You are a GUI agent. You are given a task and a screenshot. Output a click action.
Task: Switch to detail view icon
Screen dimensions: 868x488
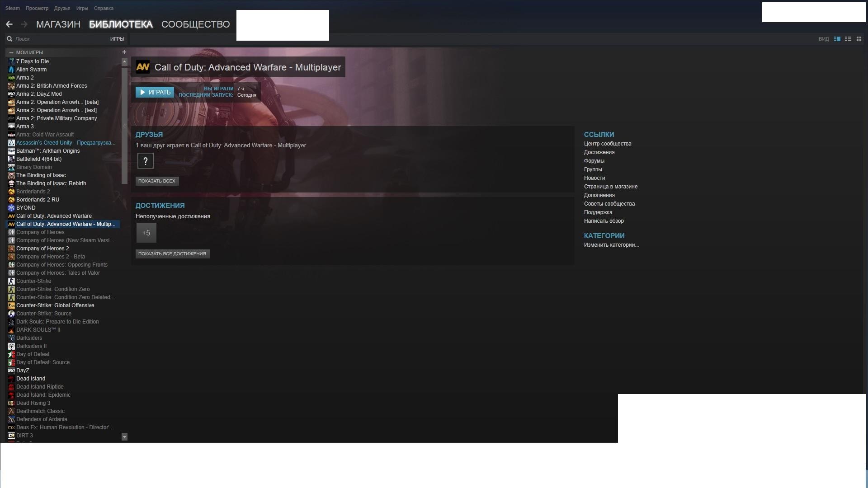[837, 39]
